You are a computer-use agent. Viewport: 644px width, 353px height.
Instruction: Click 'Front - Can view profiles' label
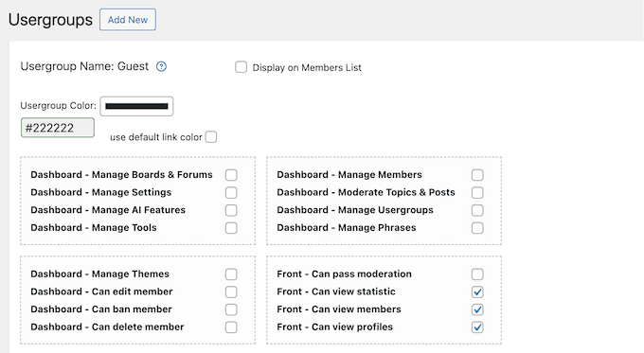coord(335,327)
